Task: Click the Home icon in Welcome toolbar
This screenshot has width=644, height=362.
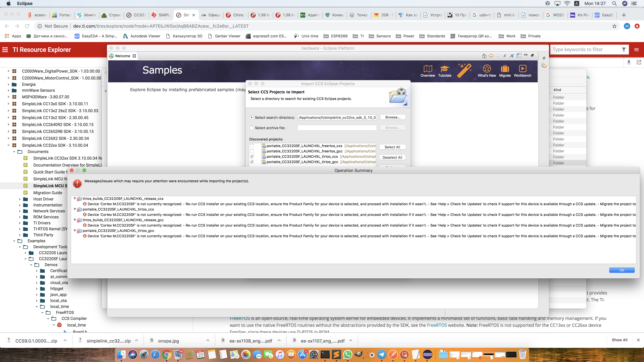Action: point(484,56)
